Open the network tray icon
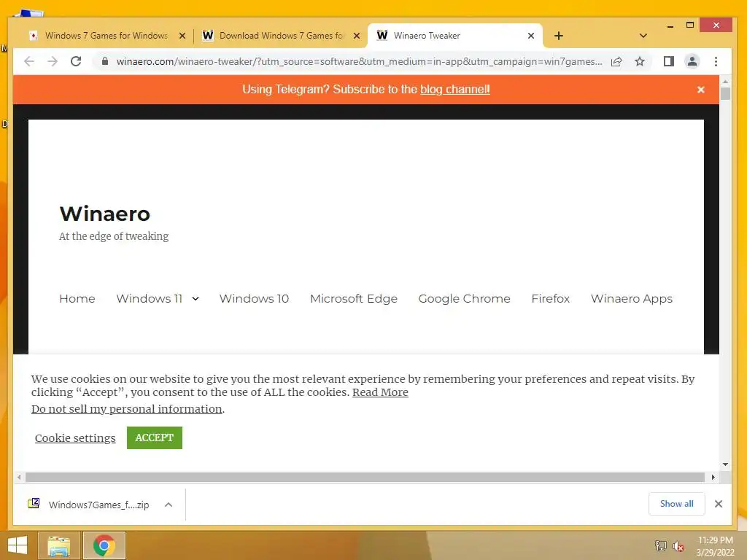This screenshot has height=560, width=747. tap(661, 545)
